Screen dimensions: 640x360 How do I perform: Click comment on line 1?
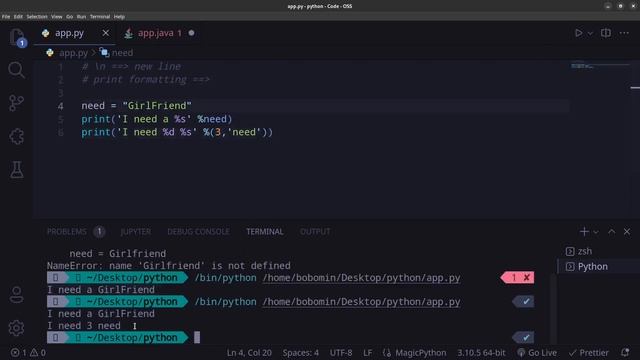131,67
